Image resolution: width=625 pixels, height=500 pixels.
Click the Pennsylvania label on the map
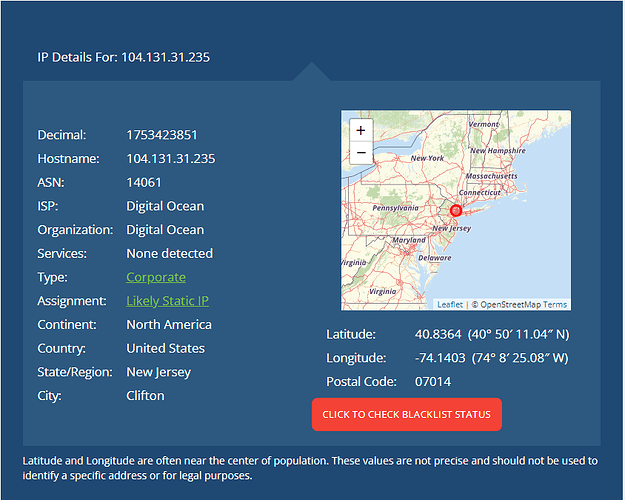395,208
